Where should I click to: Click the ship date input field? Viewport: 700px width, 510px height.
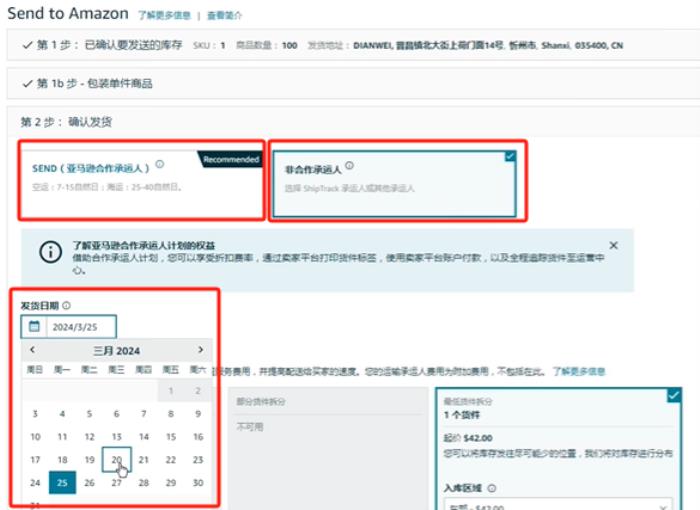80,326
